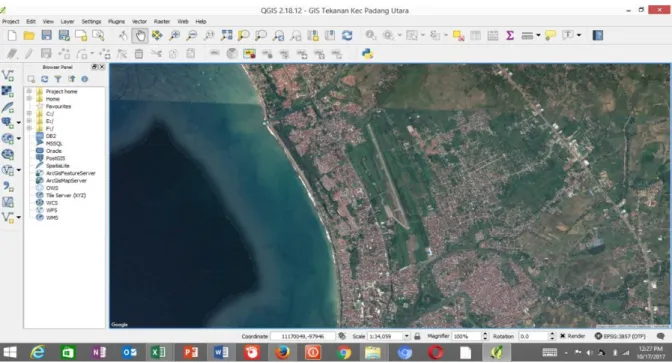672x363 pixels.
Task: Click the Coordinate input field
Action: (303, 336)
